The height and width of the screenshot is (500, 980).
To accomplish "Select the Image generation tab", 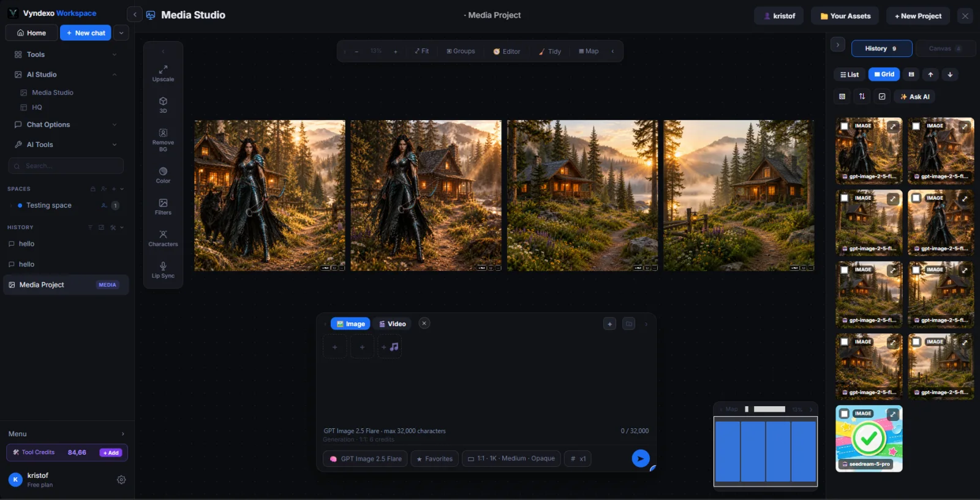I will click(x=350, y=324).
